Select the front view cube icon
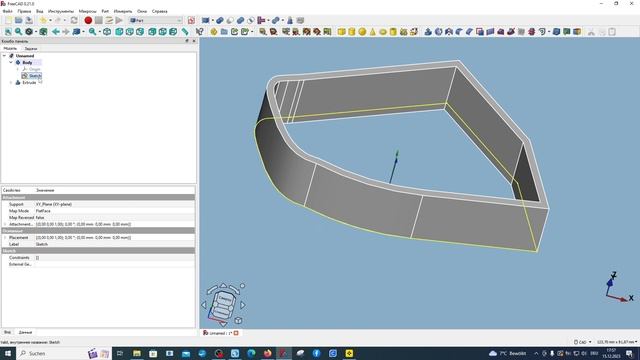The width and height of the screenshot is (640, 360). coord(119,31)
